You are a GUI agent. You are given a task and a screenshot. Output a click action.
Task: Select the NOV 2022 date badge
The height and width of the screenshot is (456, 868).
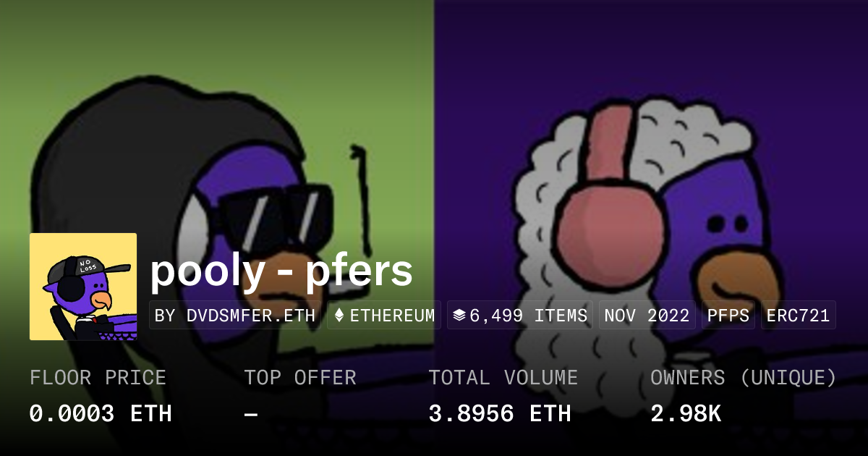point(647,316)
